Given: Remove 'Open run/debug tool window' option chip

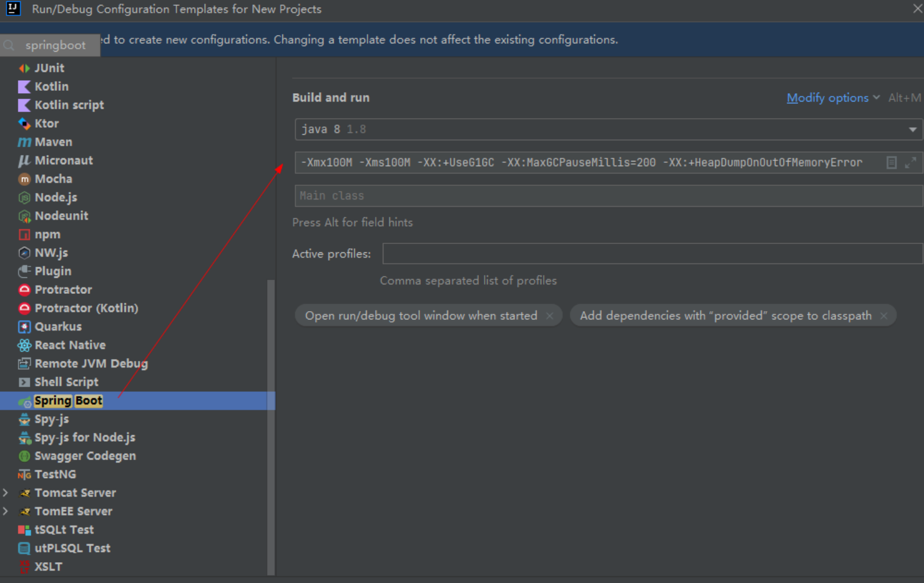Looking at the screenshot, I should (x=550, y=316).
